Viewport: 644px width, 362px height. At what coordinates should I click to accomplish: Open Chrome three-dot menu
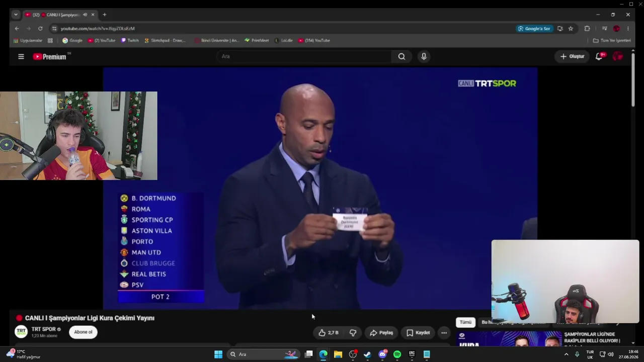click(x=628, y=29)
